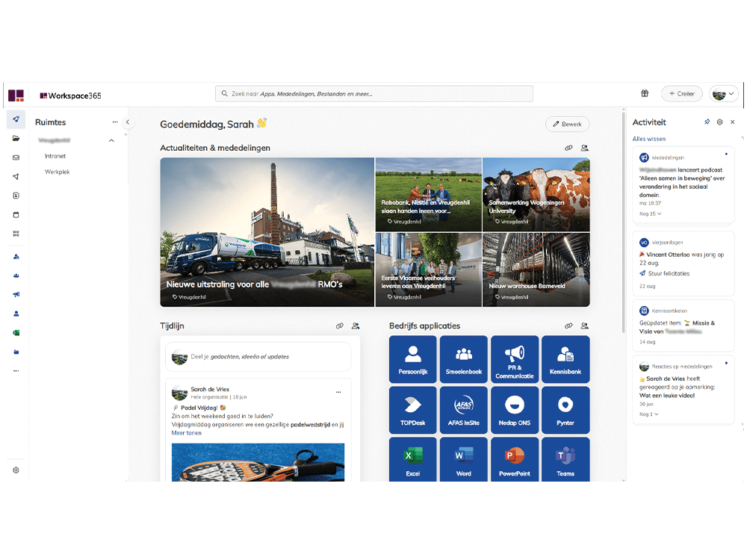This screenshot has width=747, height=560.
Task: Click the settings gear at sidebar bottom
Action: (x=16, y=470)
